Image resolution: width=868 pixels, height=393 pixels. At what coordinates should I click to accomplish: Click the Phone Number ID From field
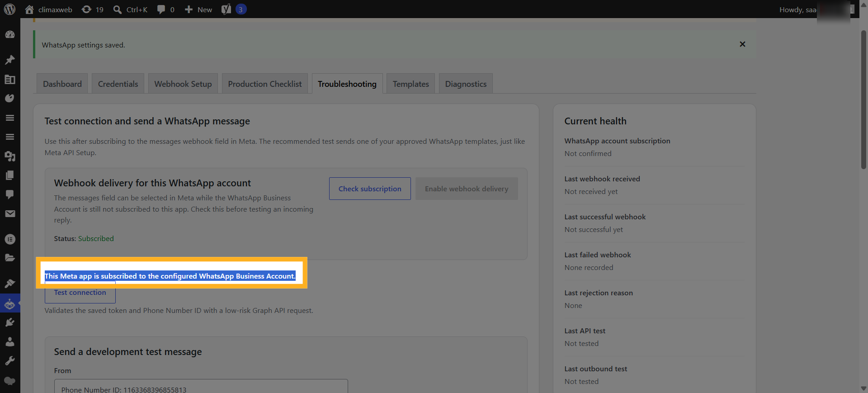201,387
